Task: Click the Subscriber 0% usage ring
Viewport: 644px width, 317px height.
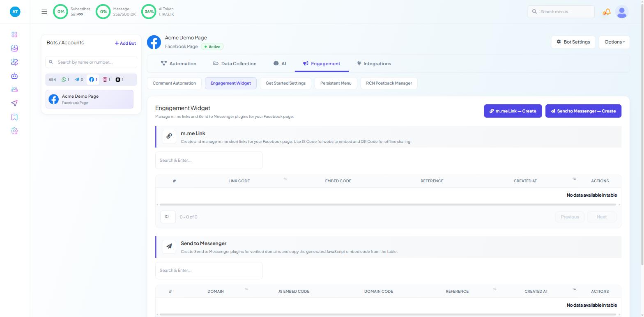Action: coord(61,11)
